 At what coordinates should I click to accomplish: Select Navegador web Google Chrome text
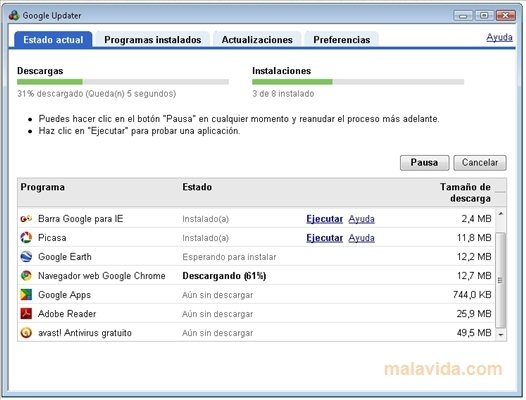tap(102, 276)
